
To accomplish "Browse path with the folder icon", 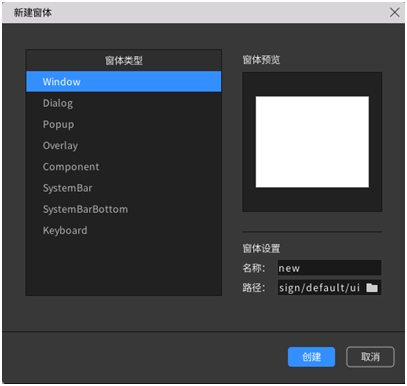I will tap(372, 287).
